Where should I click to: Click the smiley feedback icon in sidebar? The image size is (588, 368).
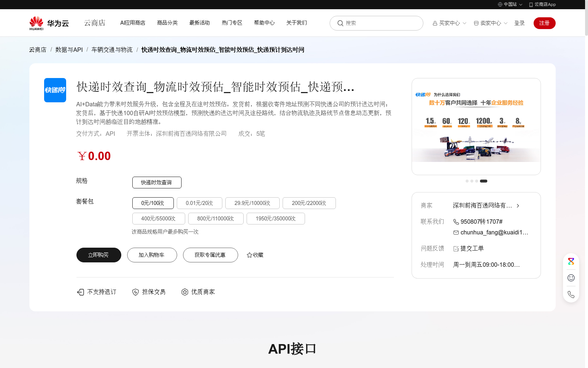point(571,278)
